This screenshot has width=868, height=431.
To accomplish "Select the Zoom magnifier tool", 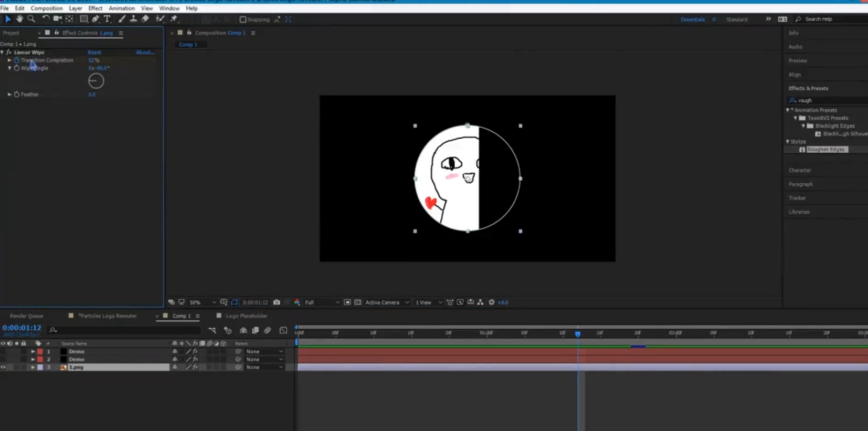I will coord(31,19).
